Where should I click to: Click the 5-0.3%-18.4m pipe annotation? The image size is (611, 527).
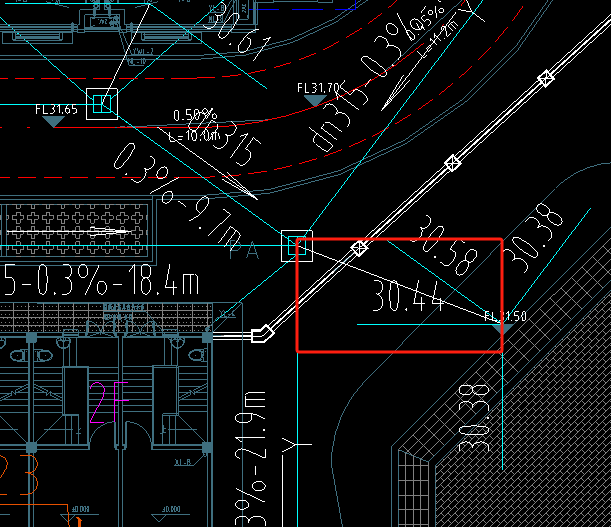point(100,279)
